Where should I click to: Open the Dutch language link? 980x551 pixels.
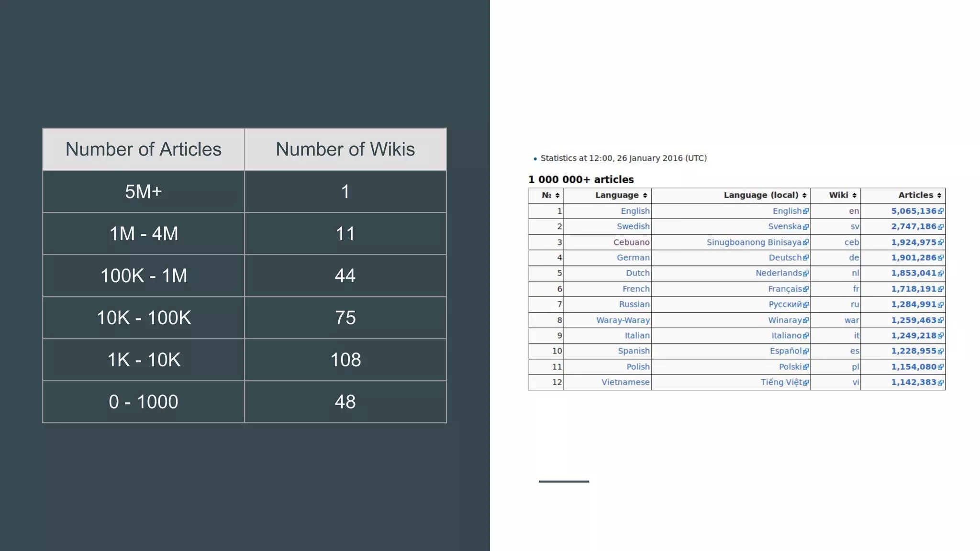point(638,273)
